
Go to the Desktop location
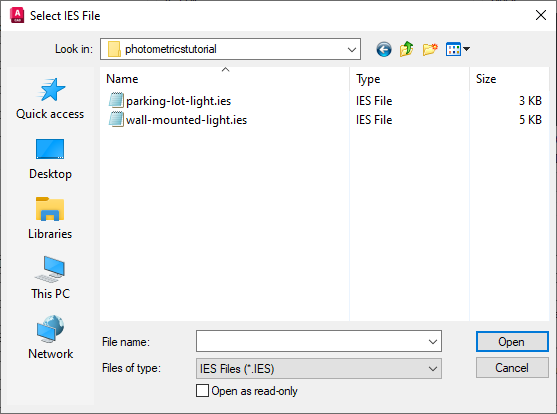point(50,159)
